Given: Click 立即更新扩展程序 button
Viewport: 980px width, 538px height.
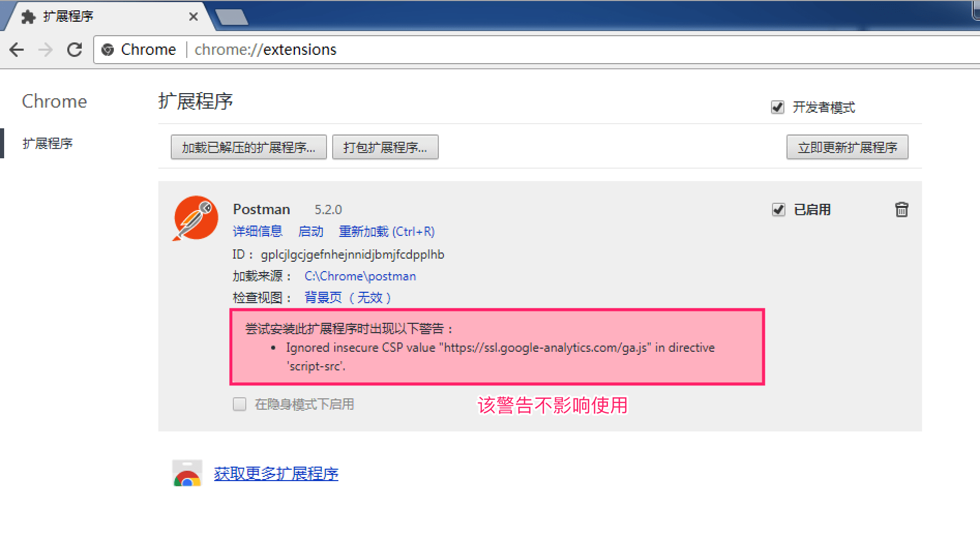Looking at the screenshot, I should coord(847,147).
